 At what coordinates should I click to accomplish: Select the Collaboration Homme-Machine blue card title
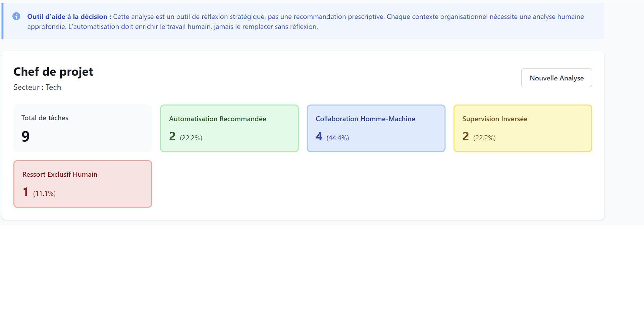(x=365, y=119)
